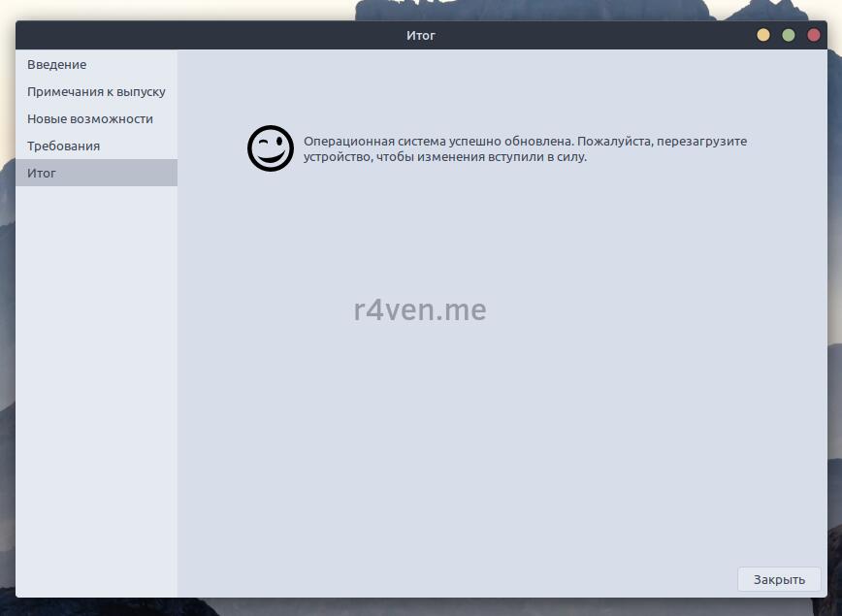Switch to the Требования step
The image size is (842, 616).
click(x=64, y=146)
